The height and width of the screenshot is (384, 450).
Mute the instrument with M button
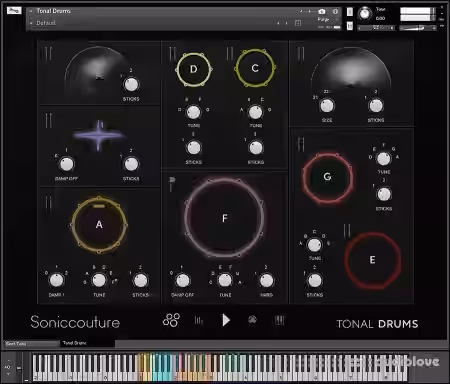pos(350,26)
